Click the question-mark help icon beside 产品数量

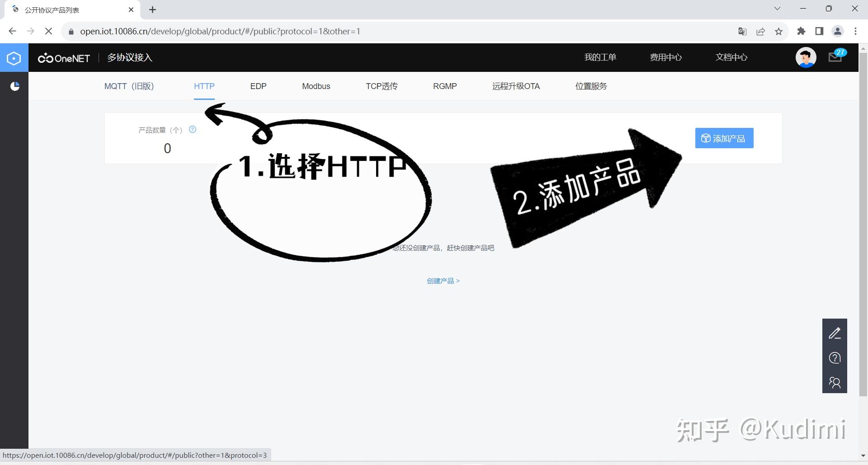[193, 130]
